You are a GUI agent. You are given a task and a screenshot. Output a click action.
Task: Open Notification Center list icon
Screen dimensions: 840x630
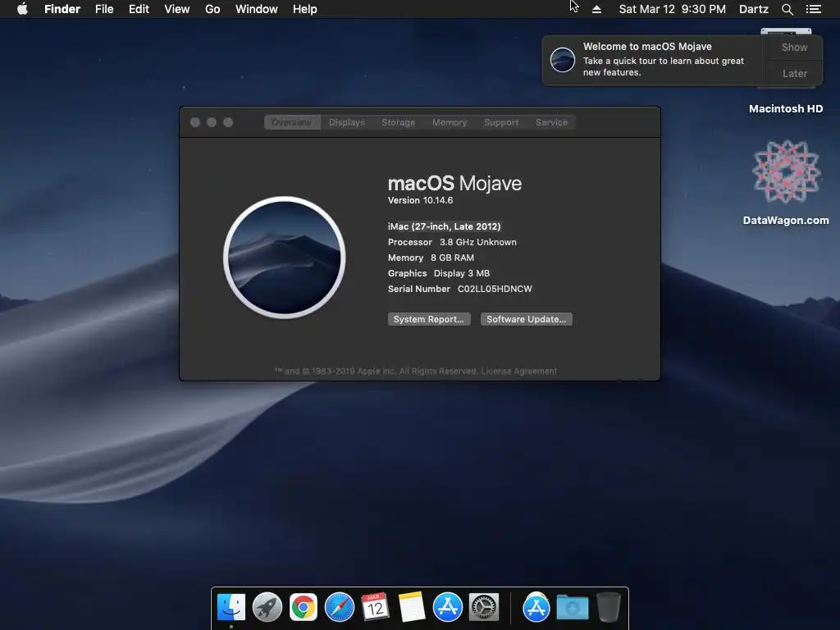813,9
